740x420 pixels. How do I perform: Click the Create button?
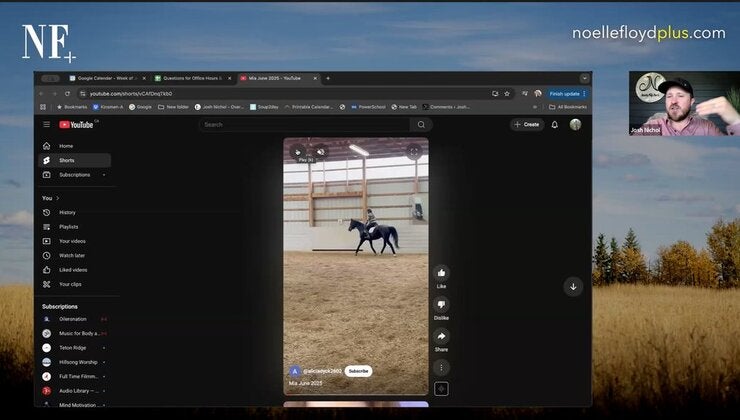point(527,125)
